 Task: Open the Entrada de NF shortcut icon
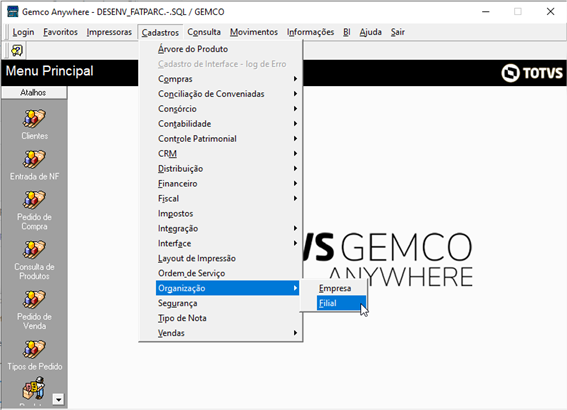[34, 159]
